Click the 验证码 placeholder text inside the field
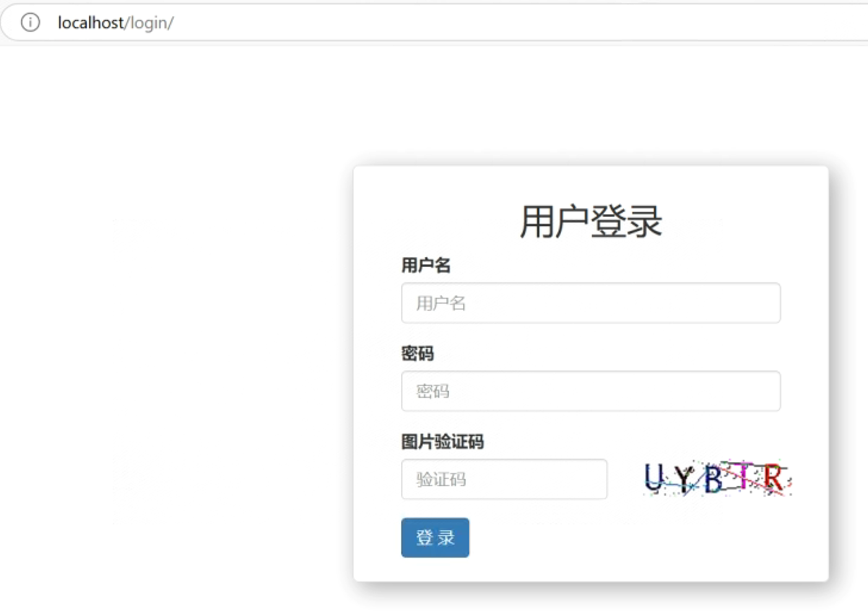Viewport: 868px width, 612px height. click(441, 479)
